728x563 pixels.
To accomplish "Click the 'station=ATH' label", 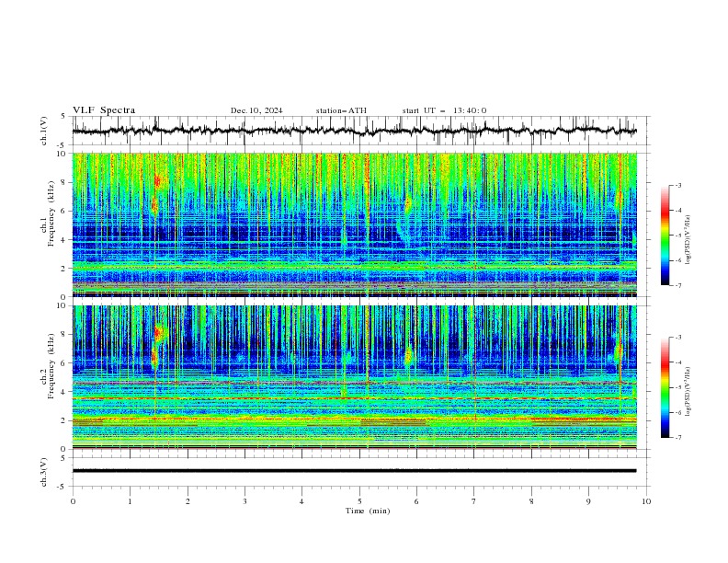I will pyautogui.click(x=341, y=110).
